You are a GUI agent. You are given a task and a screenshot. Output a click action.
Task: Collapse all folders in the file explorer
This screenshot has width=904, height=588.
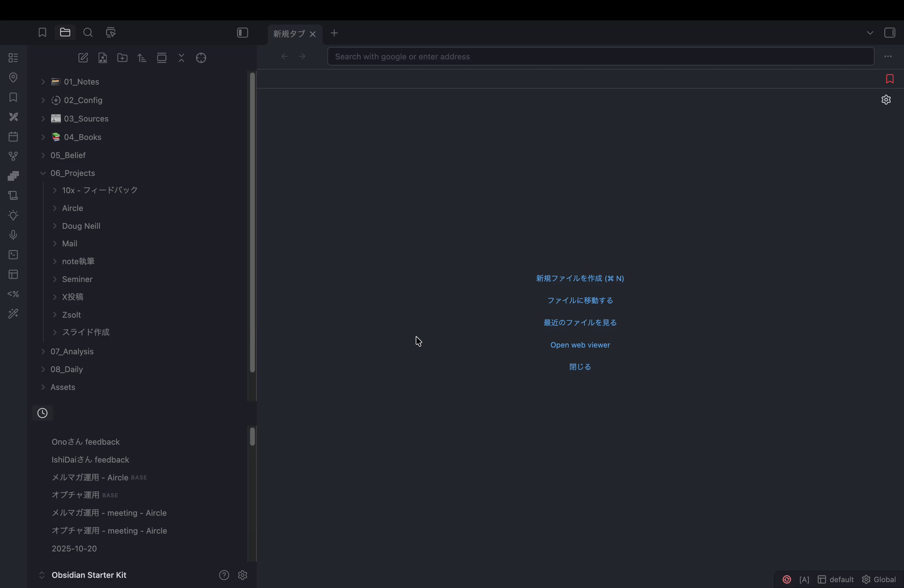[x=181, y=58]
